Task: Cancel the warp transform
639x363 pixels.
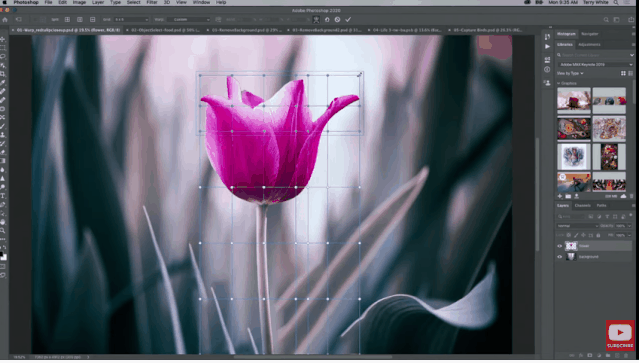Action: (337, 20)
